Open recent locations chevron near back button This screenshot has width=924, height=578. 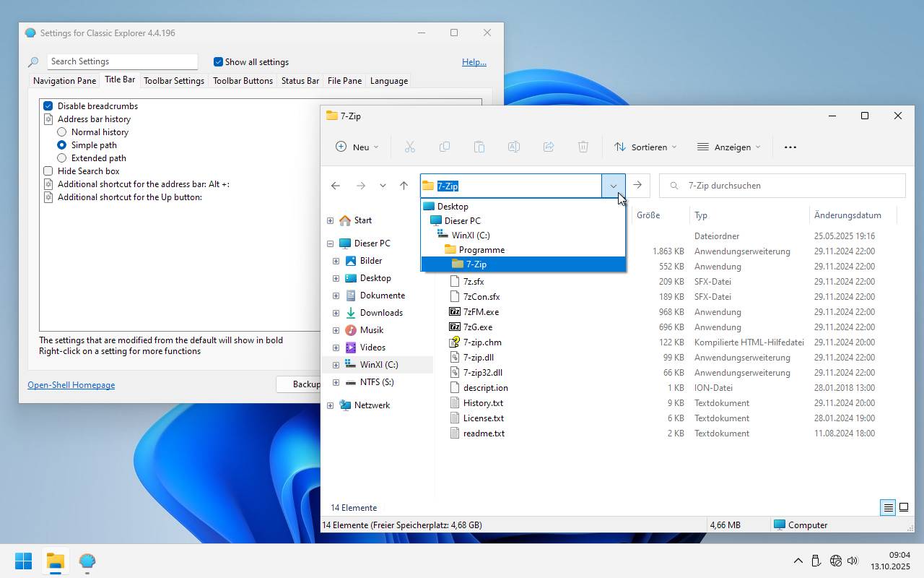pyautogui.click(x=383, y=186)
